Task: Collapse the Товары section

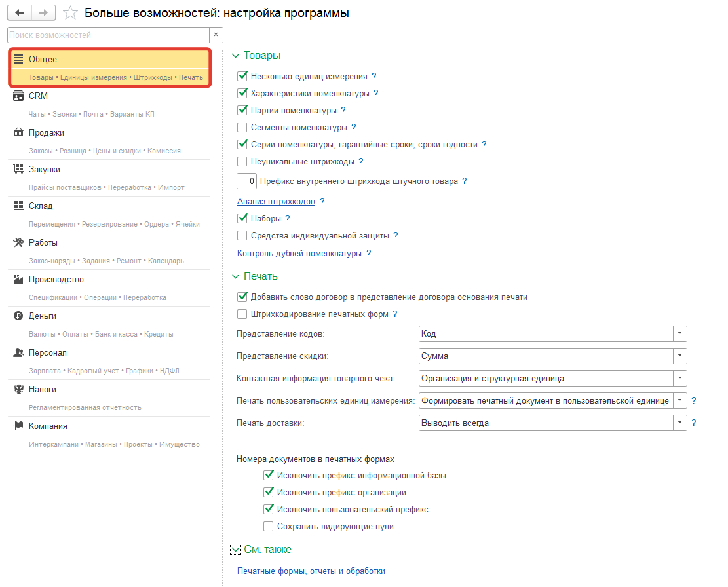Action: pos(237,56)
